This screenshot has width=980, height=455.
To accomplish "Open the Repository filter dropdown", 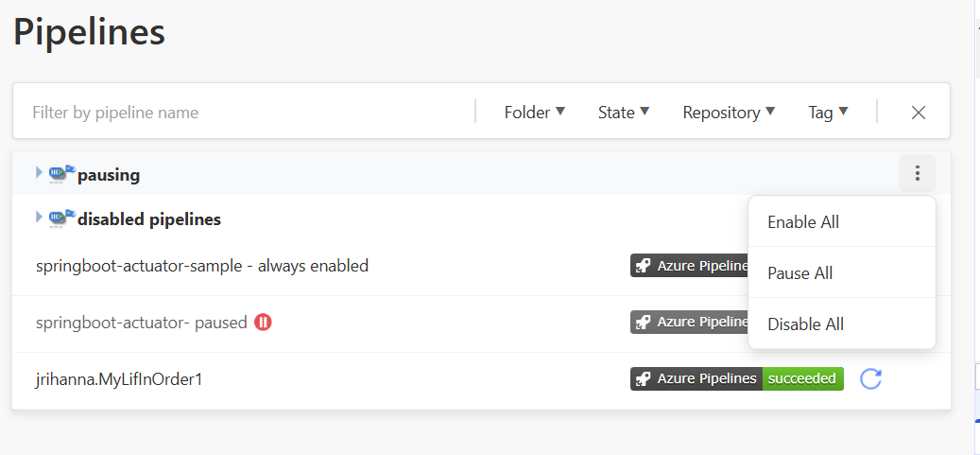I will tap(729, 113).
